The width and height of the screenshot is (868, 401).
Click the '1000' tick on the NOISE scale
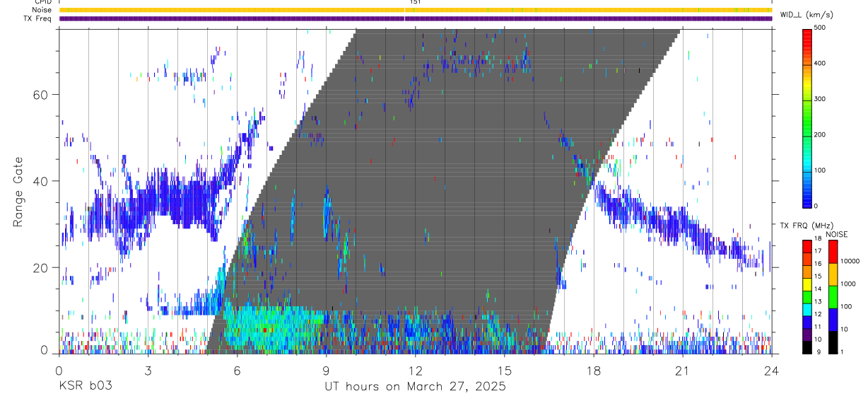848,284
